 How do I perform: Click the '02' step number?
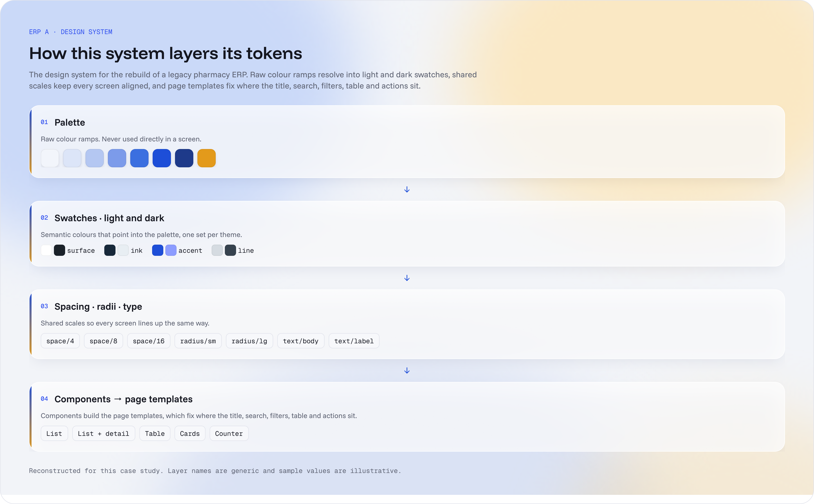44,218
